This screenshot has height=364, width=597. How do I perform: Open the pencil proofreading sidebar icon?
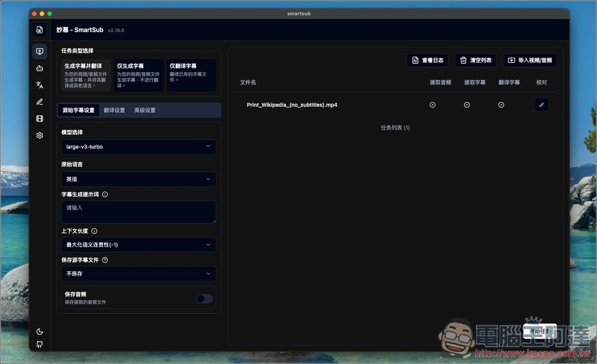(39, 101)
